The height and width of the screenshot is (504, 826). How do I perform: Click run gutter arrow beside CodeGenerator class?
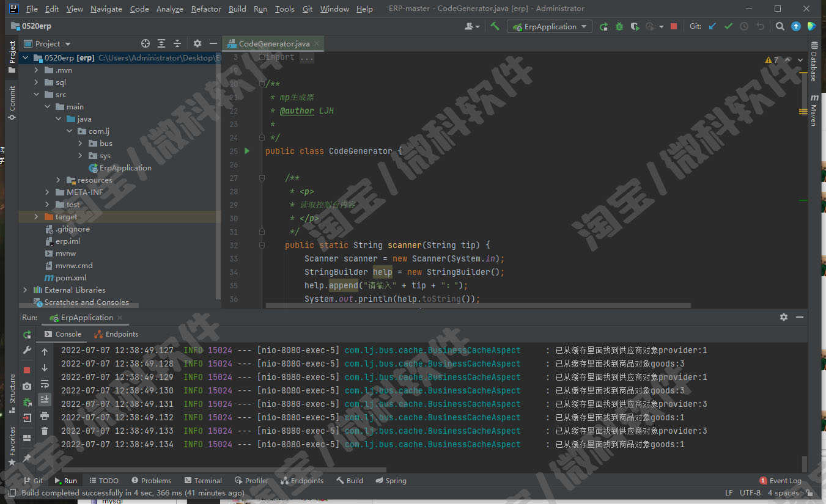tap(247, 151)
